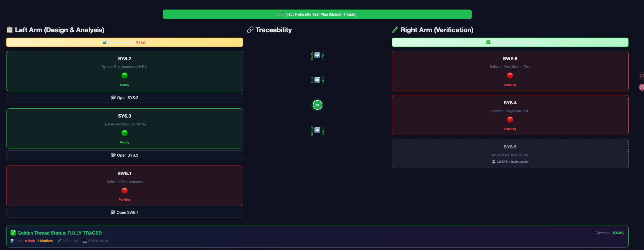The image size is (644, 250).
Task: Click the green GT Golden Thread node
Action: [317, 105]
